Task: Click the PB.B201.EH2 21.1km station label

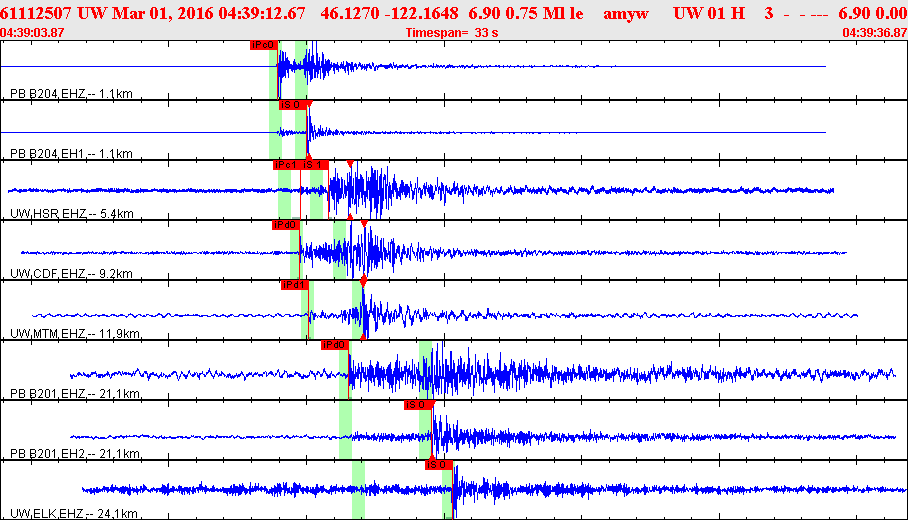Action: tap(75, 453)
